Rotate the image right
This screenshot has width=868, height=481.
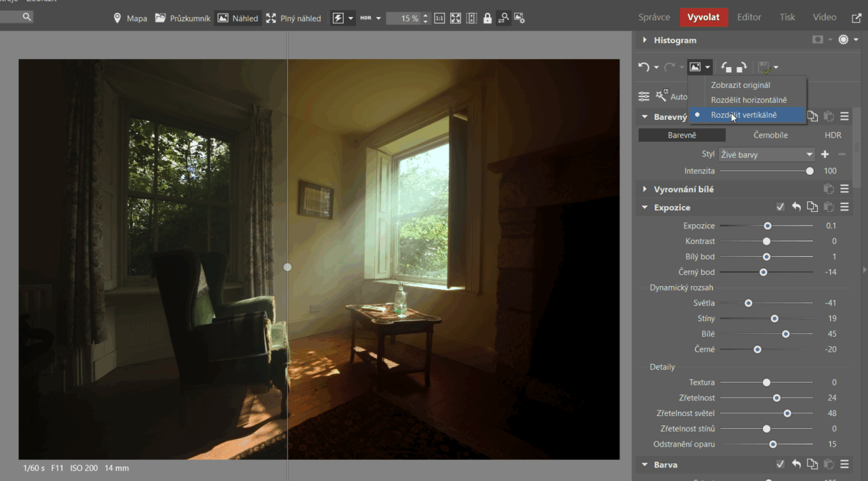[741, 67]
